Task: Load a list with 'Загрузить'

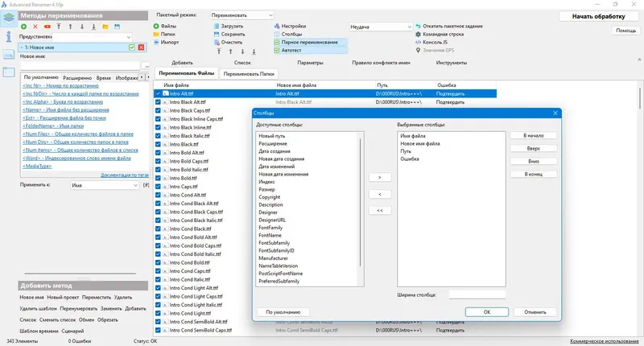Action: point(229,27)
